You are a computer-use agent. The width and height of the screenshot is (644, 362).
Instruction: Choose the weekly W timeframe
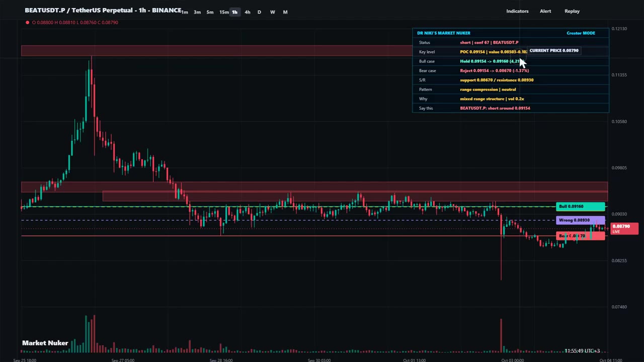pos(272,12)
